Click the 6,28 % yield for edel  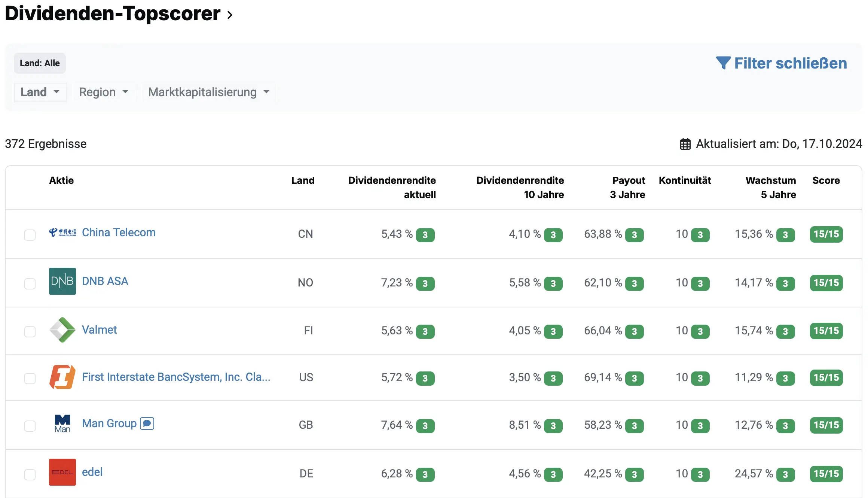[397, 474]
